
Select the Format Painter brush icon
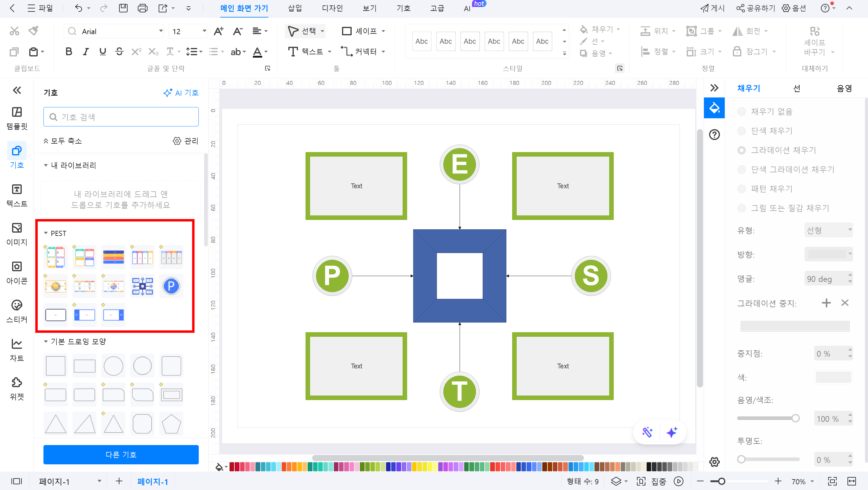33,31
